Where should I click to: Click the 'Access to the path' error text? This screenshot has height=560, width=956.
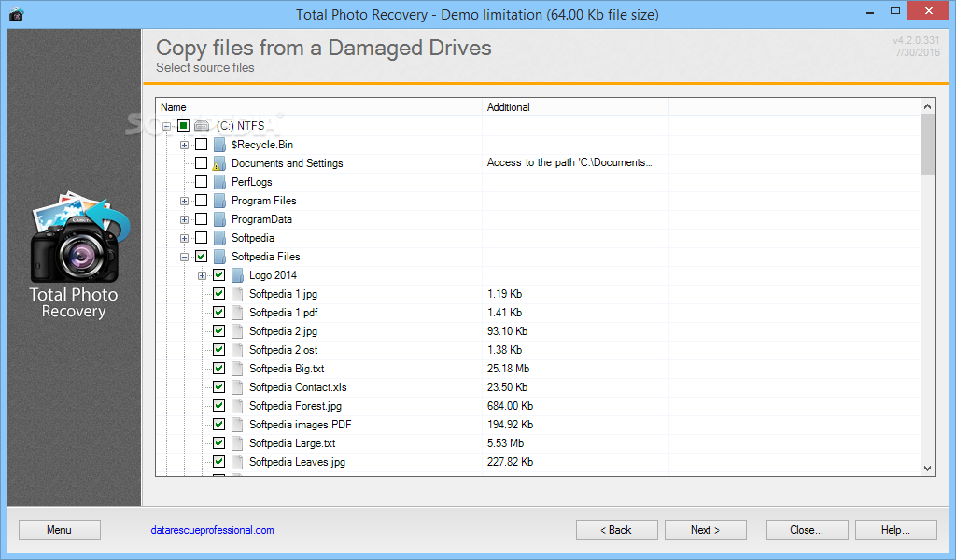569,162
